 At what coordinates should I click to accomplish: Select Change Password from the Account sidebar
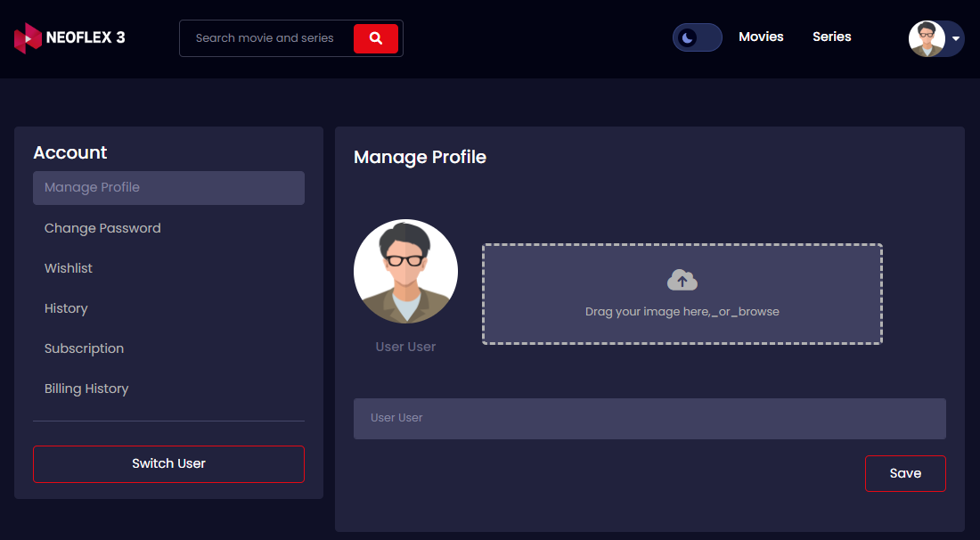click(102, 228)
